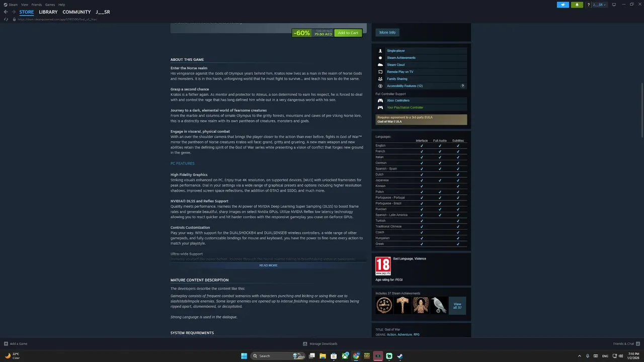
Task: Click the Single-player person icon
Action: 380,51
